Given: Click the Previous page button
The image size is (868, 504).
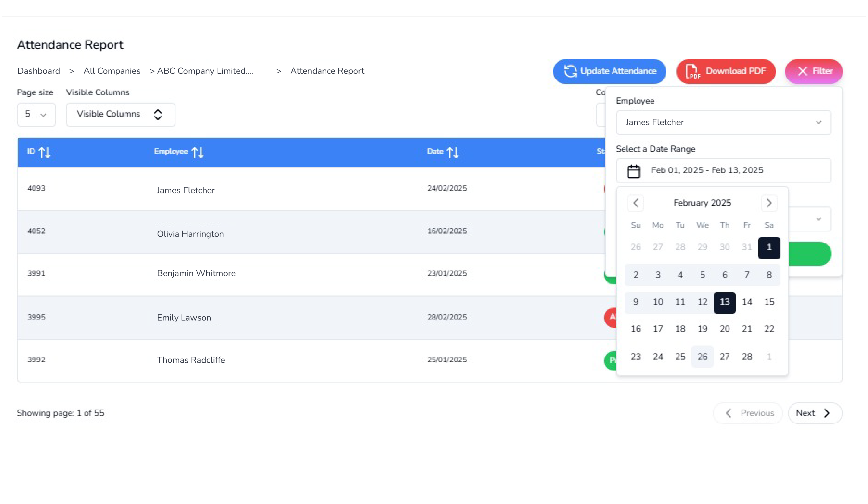Looking at the screenshot, I should (749, 413).
